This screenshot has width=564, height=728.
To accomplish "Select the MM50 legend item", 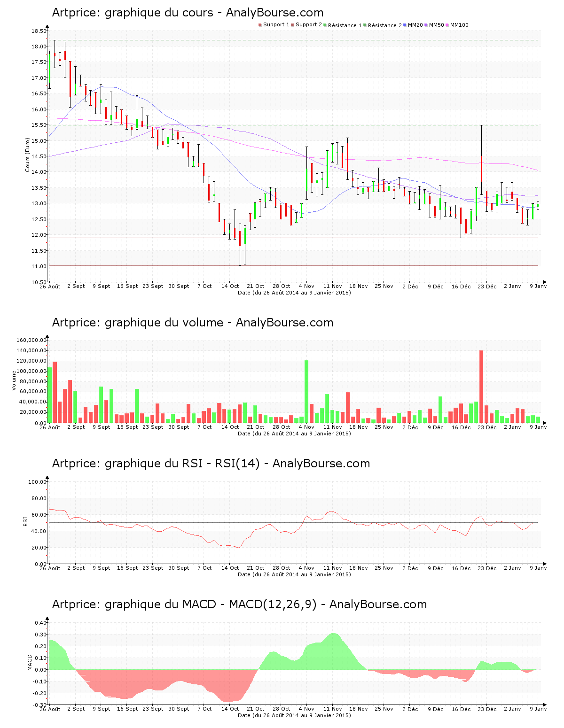I will (436, 25).
